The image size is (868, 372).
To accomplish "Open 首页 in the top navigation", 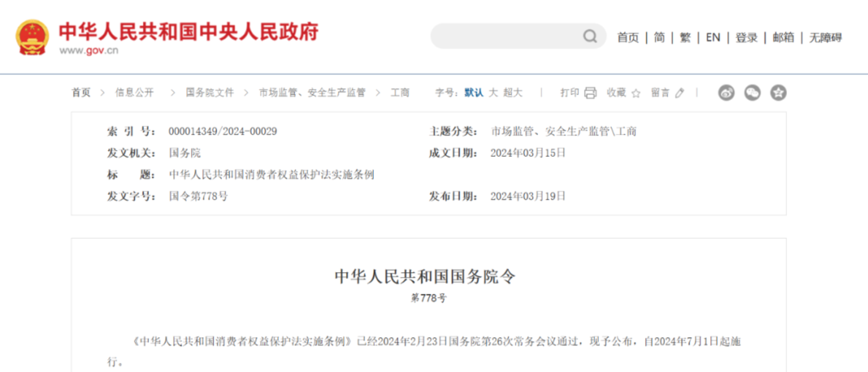I will tap(627, 38).
